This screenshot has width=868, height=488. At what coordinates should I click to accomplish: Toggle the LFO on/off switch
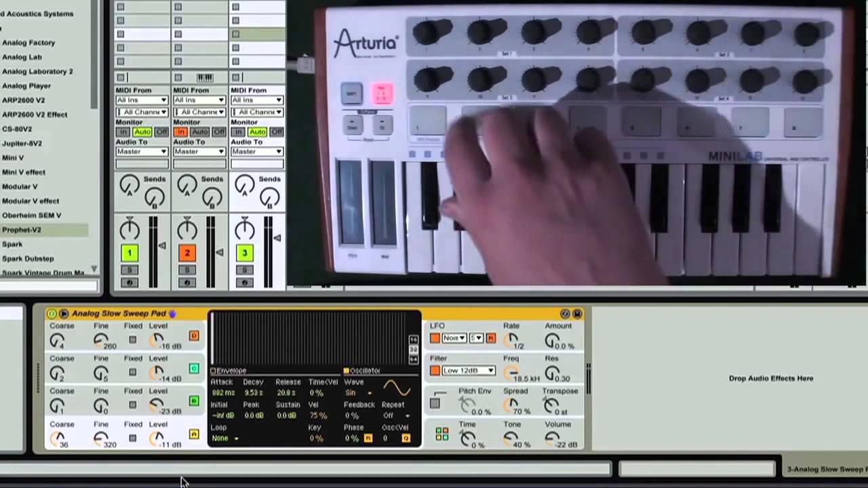point(435,338)
